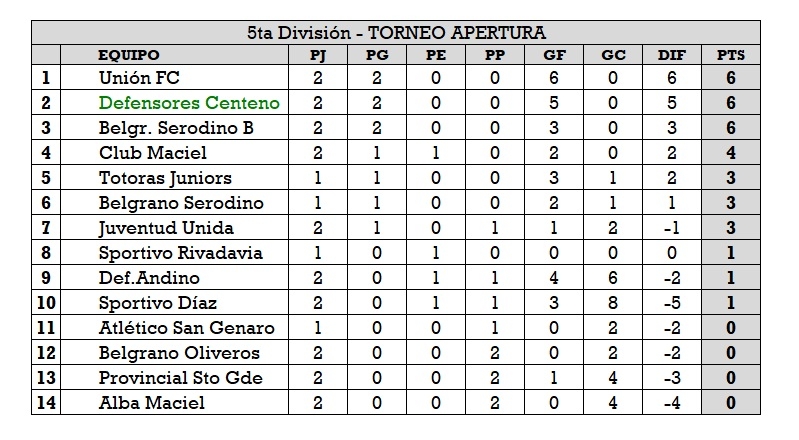The width and height of the screenshot is (799, 440).
Task: Click Unión FC's points total cell
Action: click(x=730, y=78)
